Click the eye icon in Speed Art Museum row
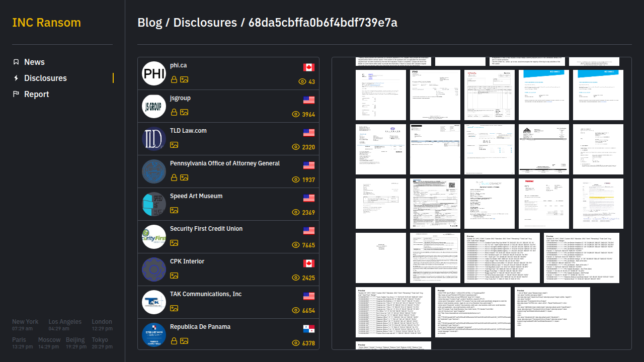This screenshot has height=362, width=644. (x=296, y=212)
